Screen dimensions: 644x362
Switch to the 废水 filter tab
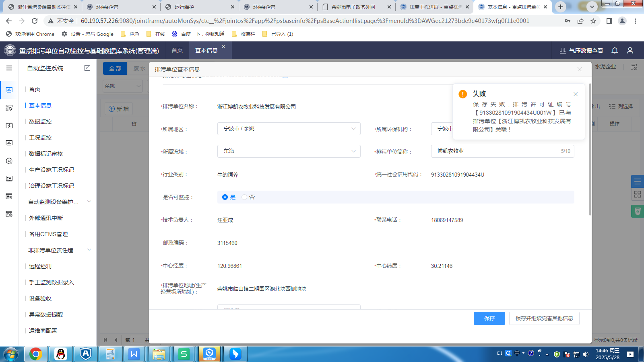pyautogui.click(x=139, y=68)
